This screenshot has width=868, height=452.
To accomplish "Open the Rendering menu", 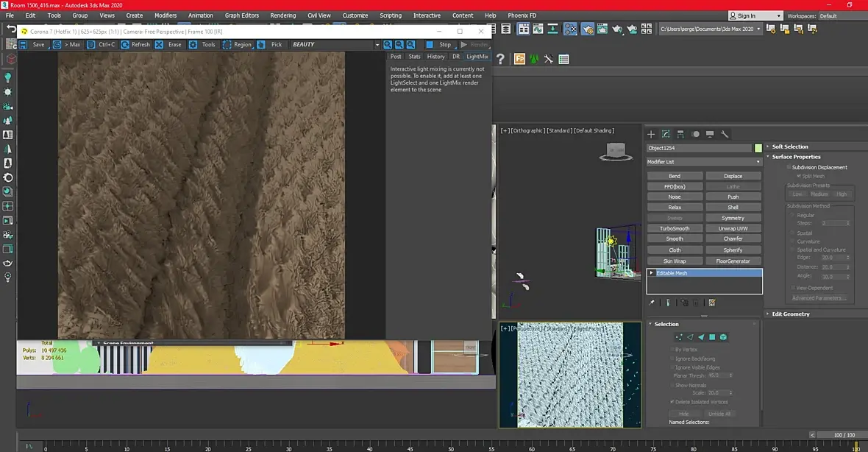I will coord(283,15).
